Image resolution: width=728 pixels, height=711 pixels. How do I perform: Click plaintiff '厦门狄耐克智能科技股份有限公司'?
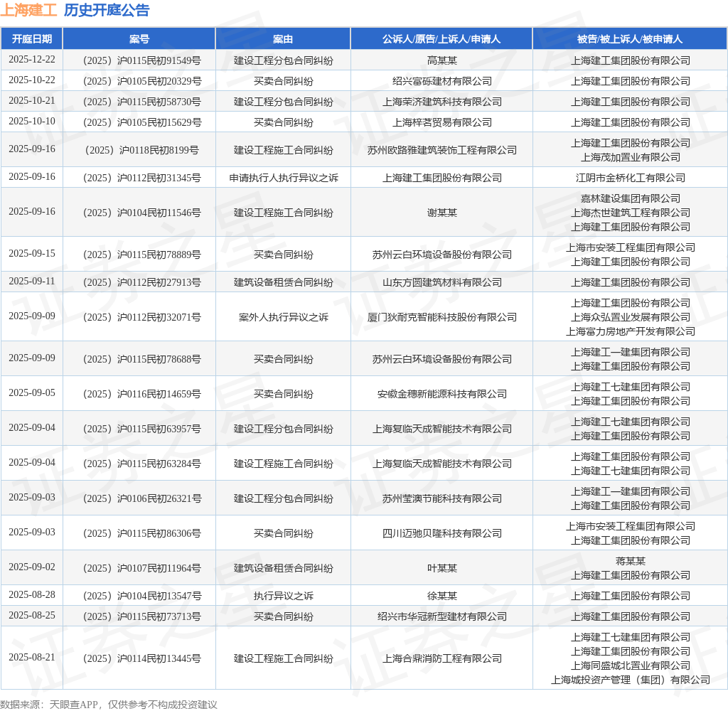click(x=442, y=317)
